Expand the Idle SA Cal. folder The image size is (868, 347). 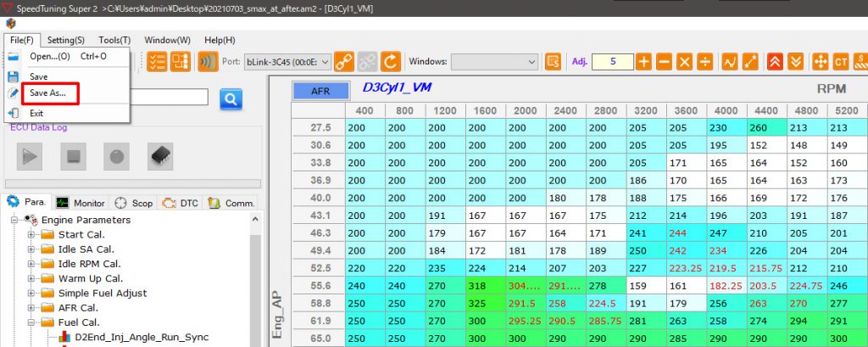click(x=31, y=249)
